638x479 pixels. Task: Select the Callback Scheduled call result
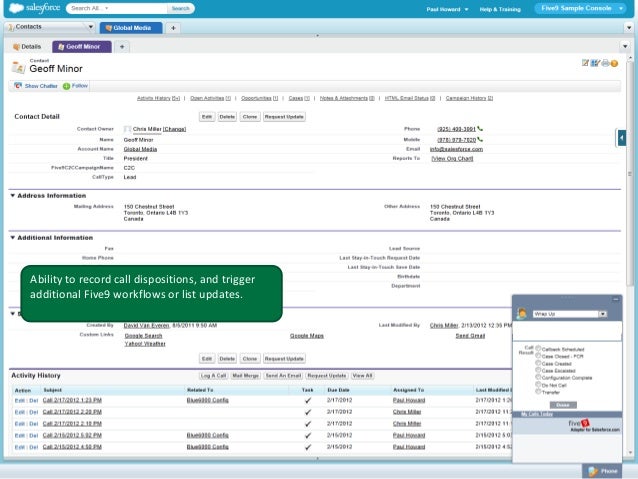pos(538,348)
